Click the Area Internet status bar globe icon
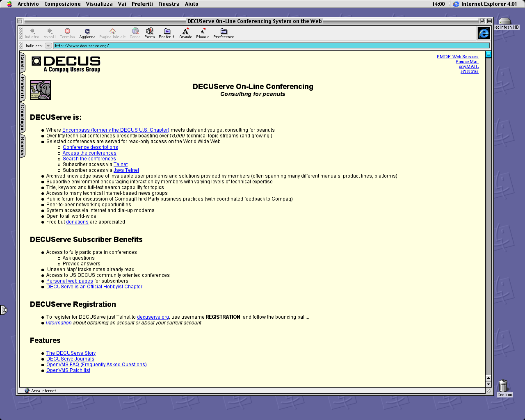The width and height of the screenshot is (525, 420). [x=27, y=390]
